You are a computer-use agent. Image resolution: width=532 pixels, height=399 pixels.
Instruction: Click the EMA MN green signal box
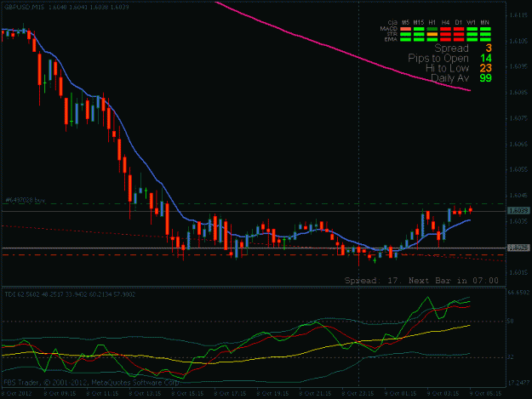tap(485, 40)
